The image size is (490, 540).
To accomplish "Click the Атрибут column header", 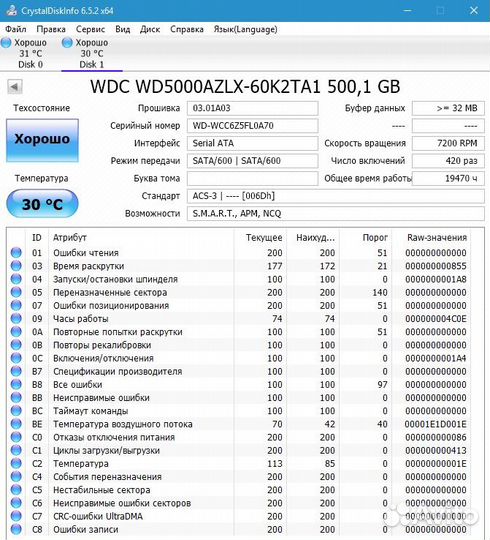I will pos(141,238).
